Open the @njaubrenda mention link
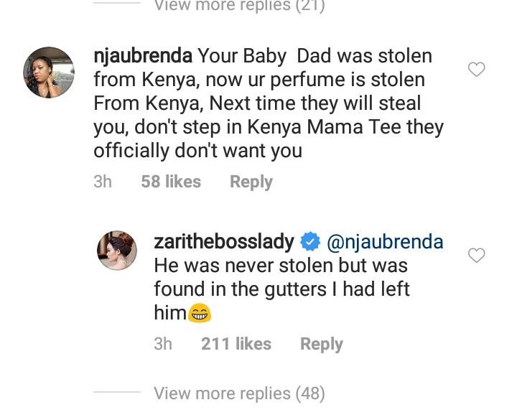517x420 pixels. click(x=385, y=243)
